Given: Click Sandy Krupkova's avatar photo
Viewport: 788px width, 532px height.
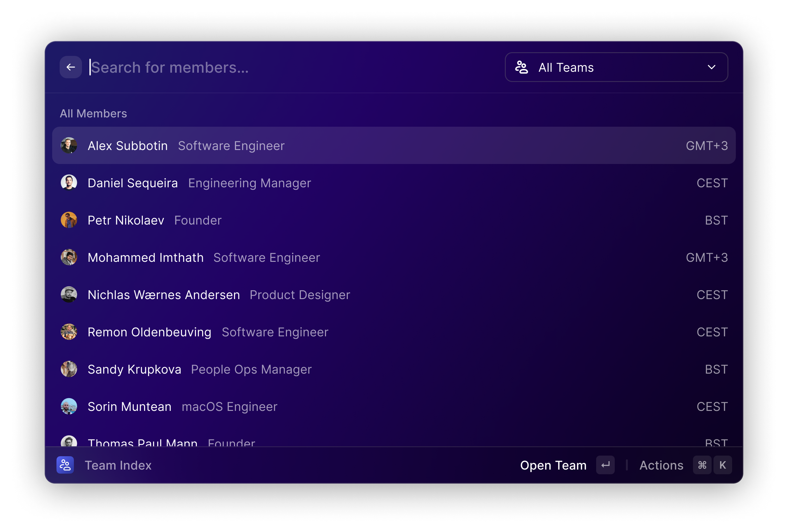Looking at the screenshot, I should tap(69, 369).
